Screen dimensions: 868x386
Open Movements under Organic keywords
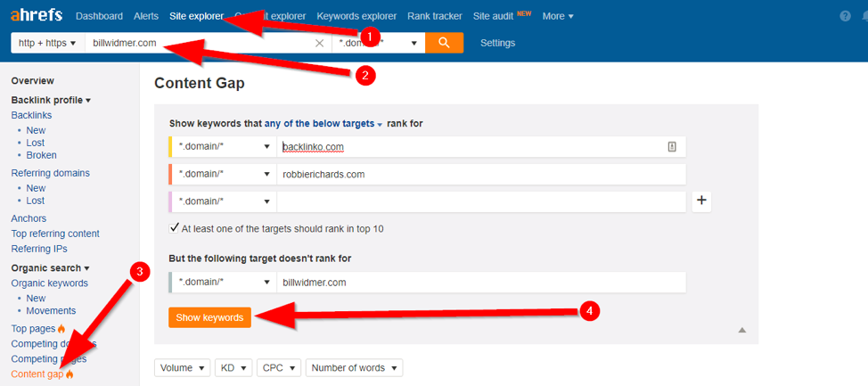point(51,311)
